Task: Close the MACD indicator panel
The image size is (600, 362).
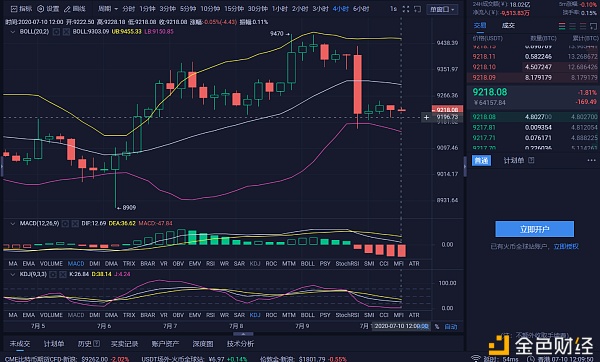Action: click(75, 223)
